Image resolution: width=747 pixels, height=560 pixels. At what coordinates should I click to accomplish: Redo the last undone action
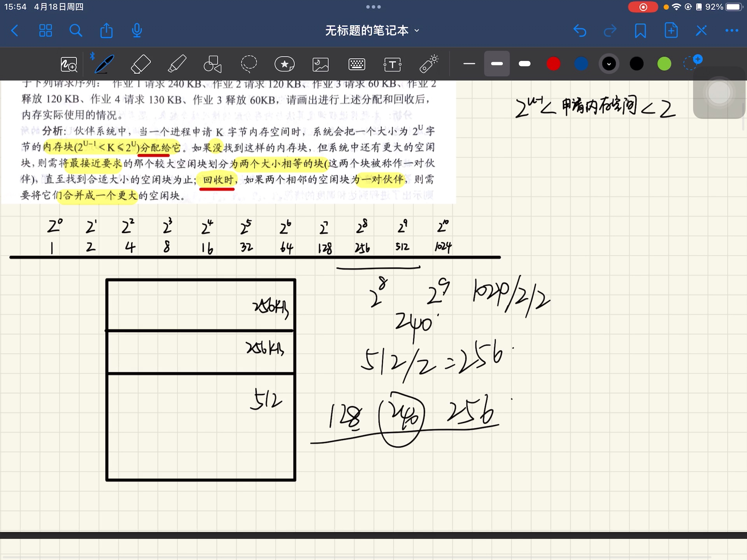[610, 30]
